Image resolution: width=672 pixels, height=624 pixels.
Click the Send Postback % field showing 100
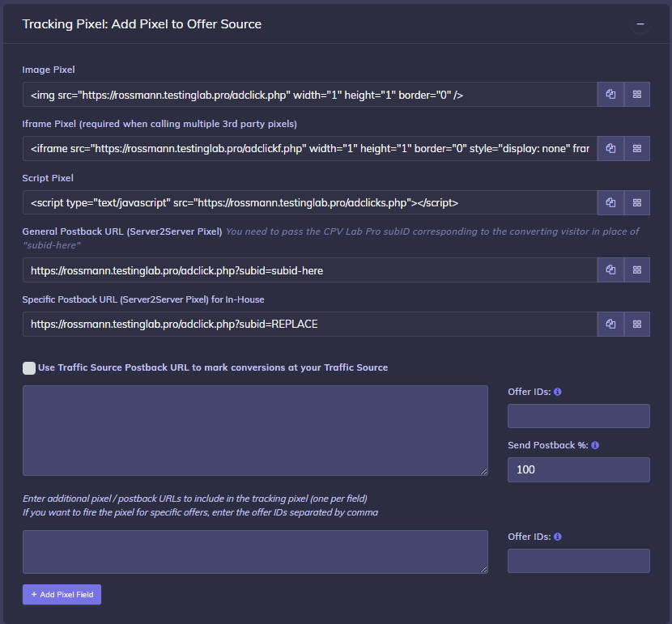tap(579, 469)
